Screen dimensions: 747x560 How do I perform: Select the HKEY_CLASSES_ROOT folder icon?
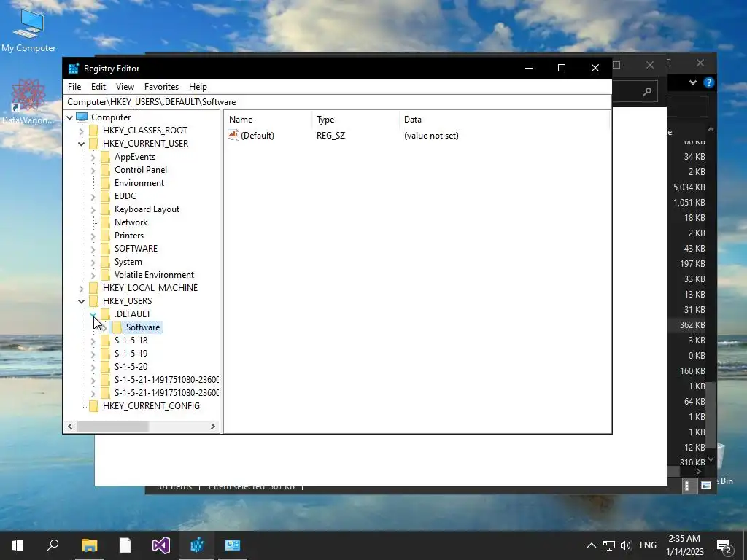[94, 131]
